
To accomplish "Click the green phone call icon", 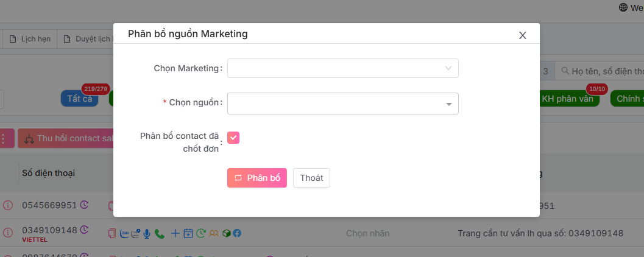I will [160, 233].
